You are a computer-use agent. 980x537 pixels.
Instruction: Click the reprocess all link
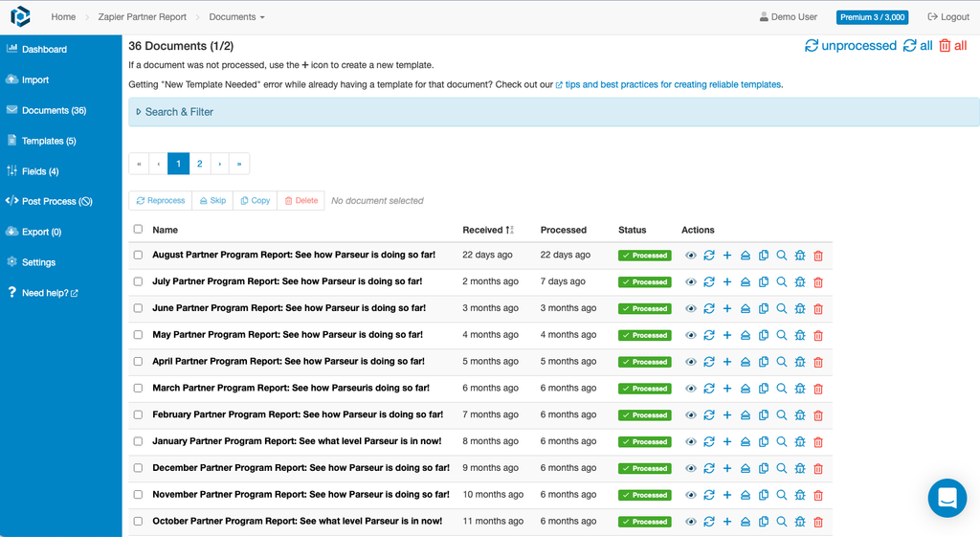click(918, 46)
